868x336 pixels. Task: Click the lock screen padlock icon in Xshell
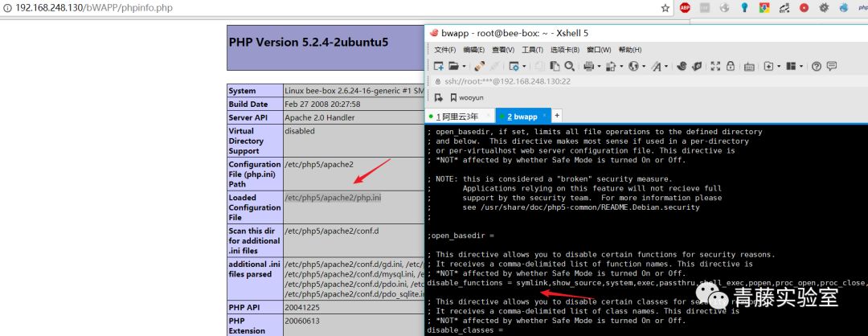(x=730, y=67)
